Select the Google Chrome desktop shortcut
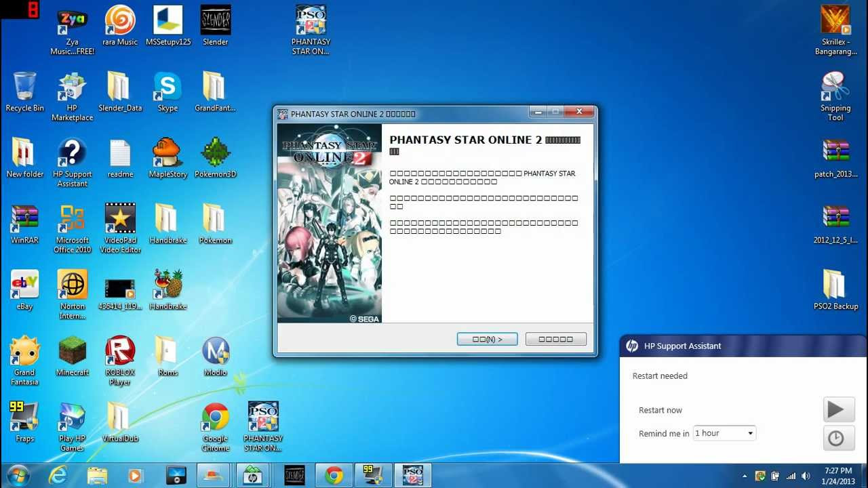The width and height of the screenshot is (868, 488). pos(216,427)
